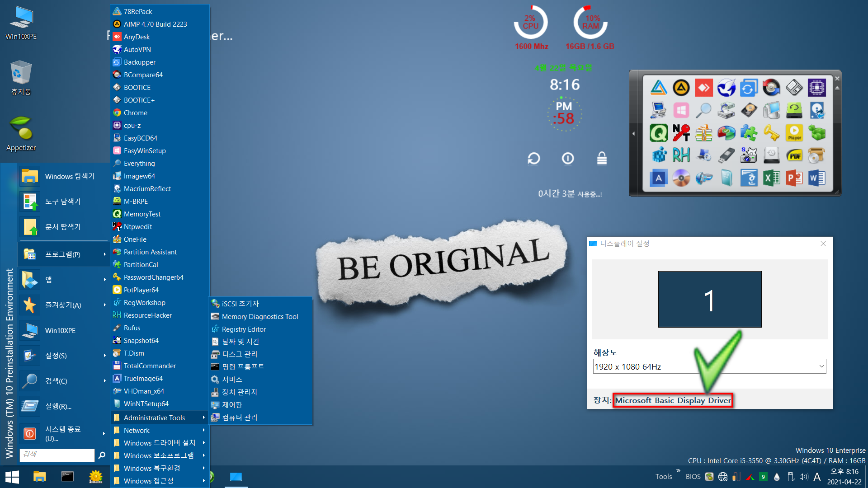
Task: Launch AutoVPN dove icon in launcher panel
Action: [726, 88]
